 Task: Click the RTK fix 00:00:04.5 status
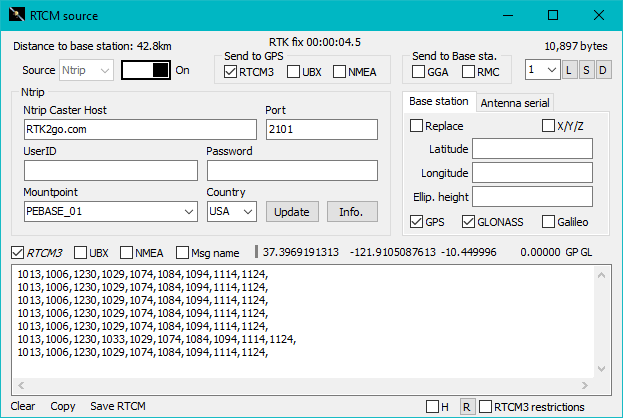(315, 42)
